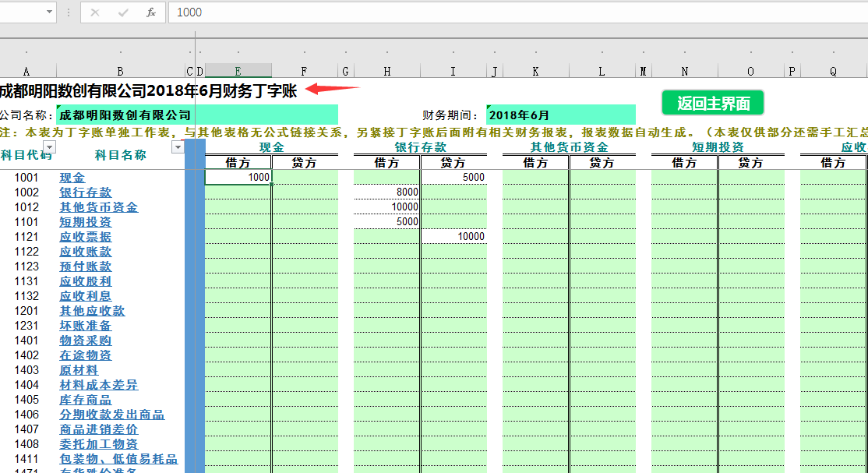Open the 预付账款 account link
This screenshot has height=473, width=868.
85,267
